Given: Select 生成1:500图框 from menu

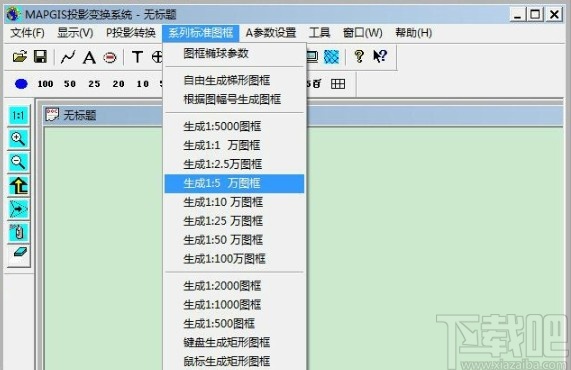Looking at the screenshot, I should (234, 324).
